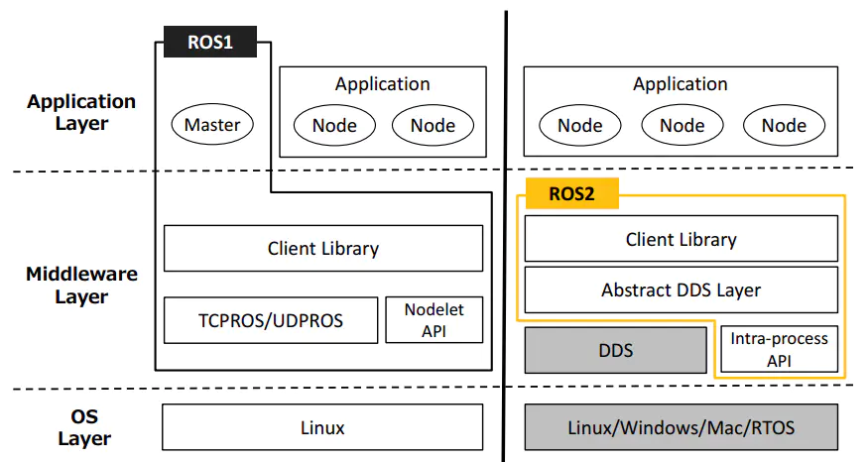Click the Application title above the three nodes
The height and width of the screenshot is (462, 868).
[681, 85]
